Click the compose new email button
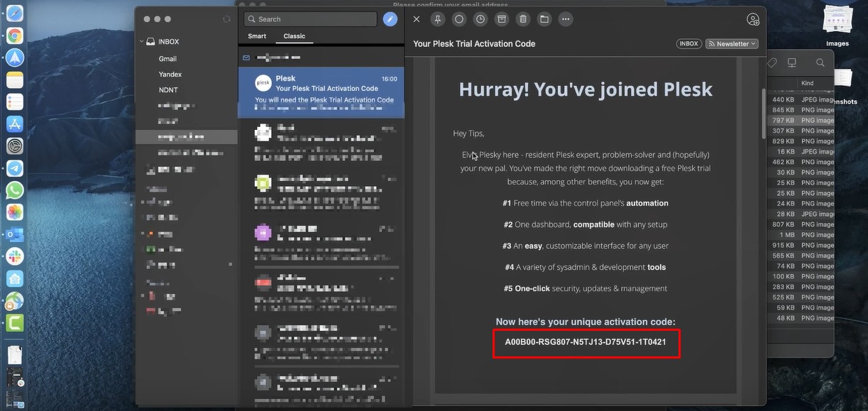868x411 pixels. coord(390,19)
